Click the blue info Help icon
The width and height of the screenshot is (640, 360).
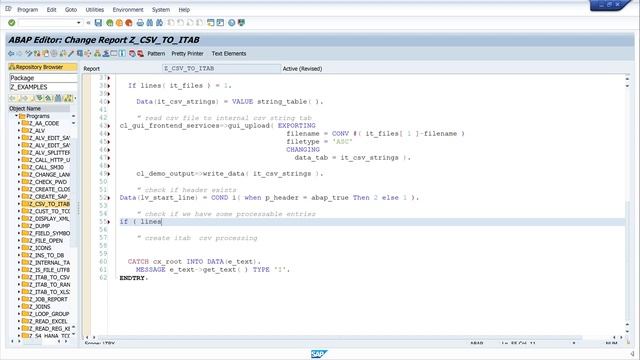(x=122, y=53)
